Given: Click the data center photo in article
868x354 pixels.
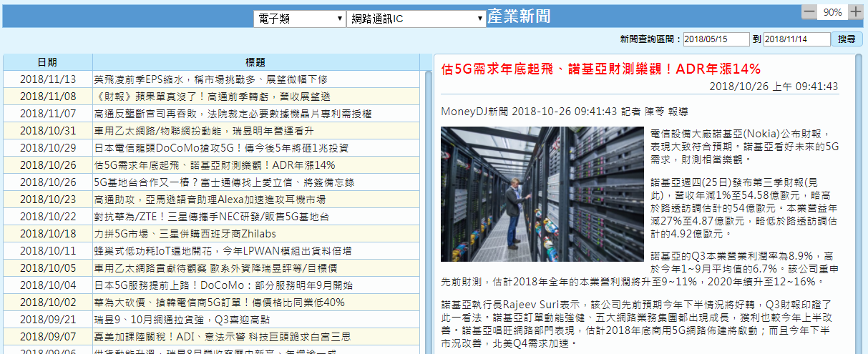Looking at the screenshot, I should click(542, 194).
